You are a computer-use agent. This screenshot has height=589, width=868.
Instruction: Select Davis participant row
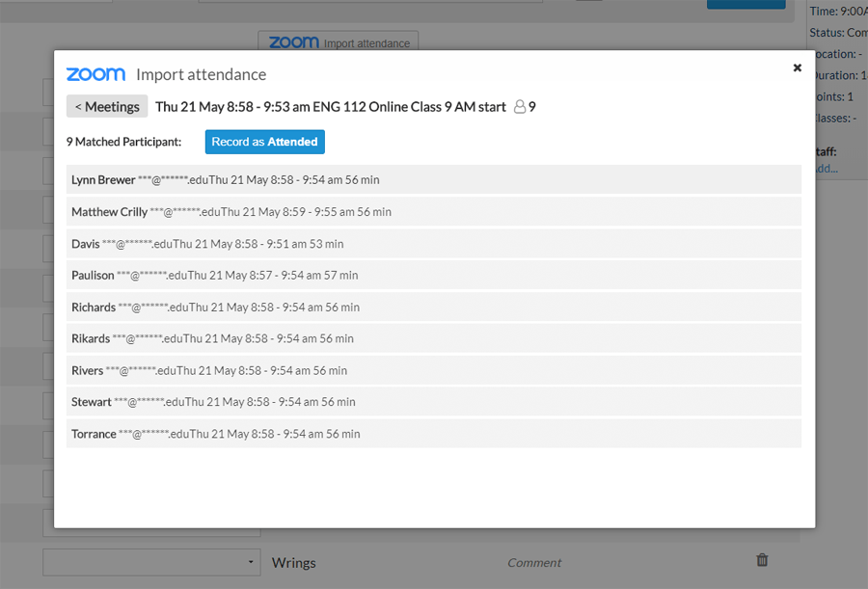[x=433, y=244]
